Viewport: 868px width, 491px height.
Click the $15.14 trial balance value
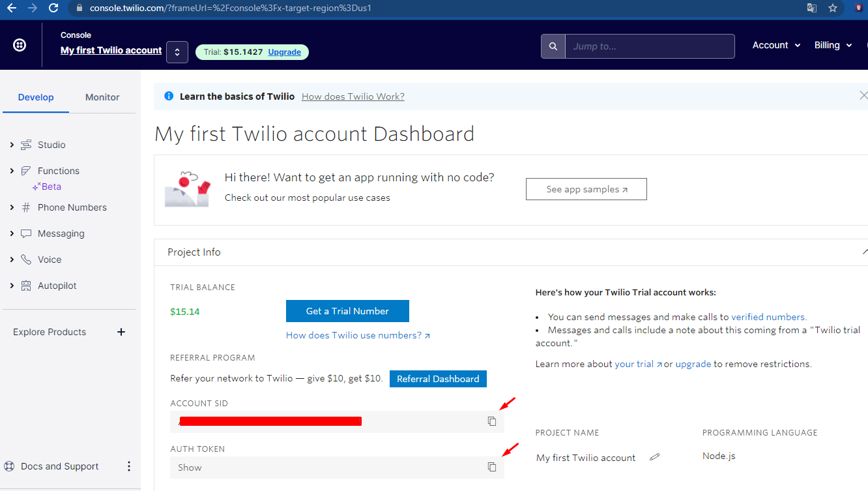point(185,312)
